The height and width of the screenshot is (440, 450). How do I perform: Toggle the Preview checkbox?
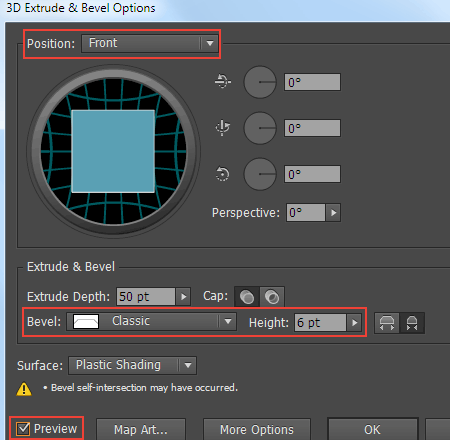(23, 429)
